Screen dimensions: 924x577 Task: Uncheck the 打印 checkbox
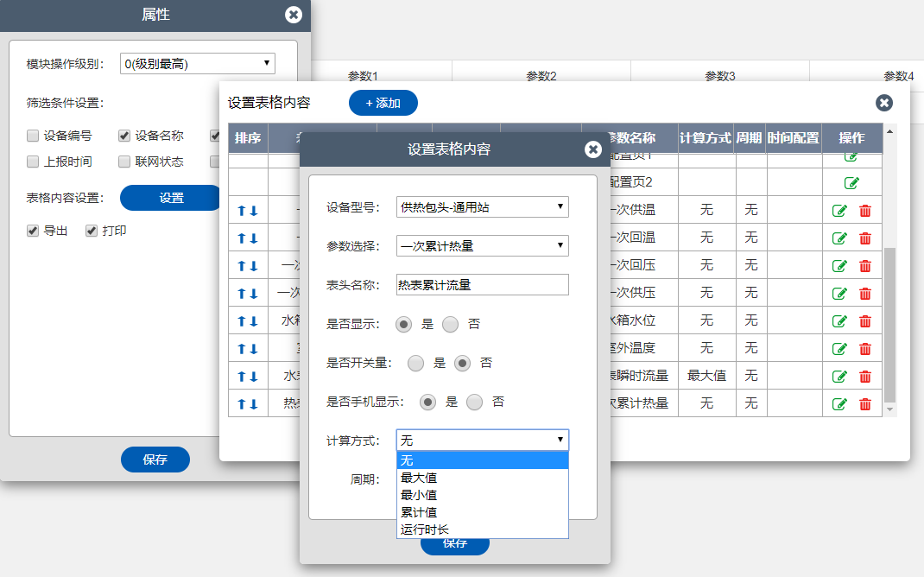[x=91, y=231]
